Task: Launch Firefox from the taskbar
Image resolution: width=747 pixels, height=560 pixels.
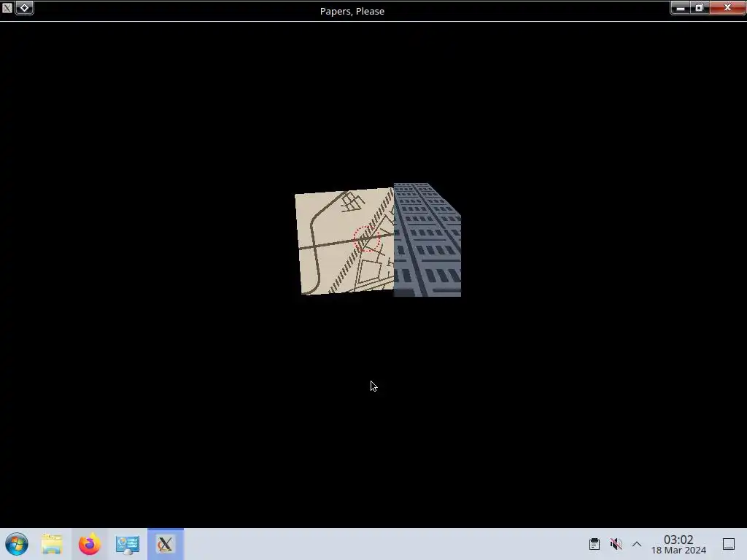Action: pyautogui.click(x=90, y=544)
